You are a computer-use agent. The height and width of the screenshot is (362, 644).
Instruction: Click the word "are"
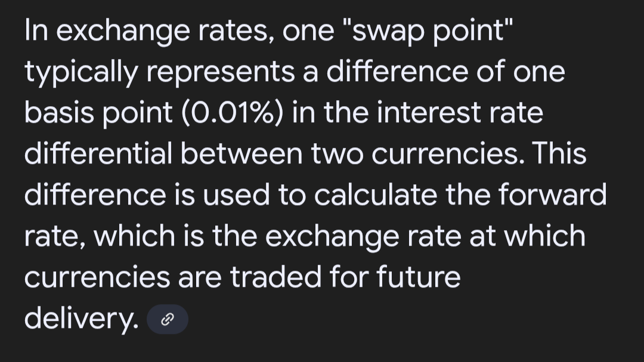(x=200, y=277)
